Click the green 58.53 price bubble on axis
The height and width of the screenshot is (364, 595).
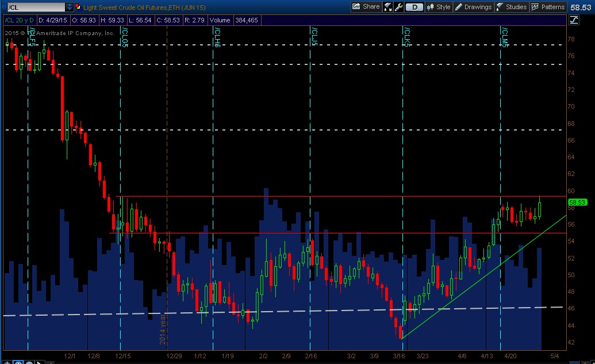click(577, 202)
